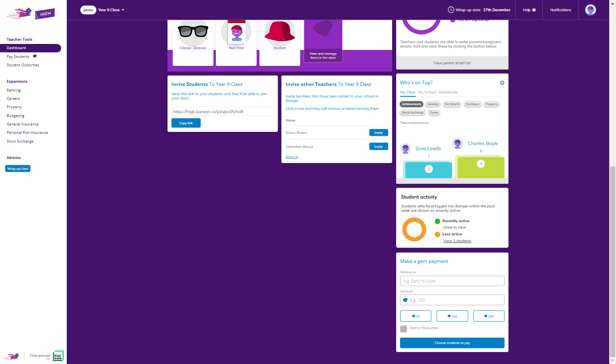Click gem icon beside Pay Students
The width and height of the screenshot is (616, 364).
(x=35, y=56)
